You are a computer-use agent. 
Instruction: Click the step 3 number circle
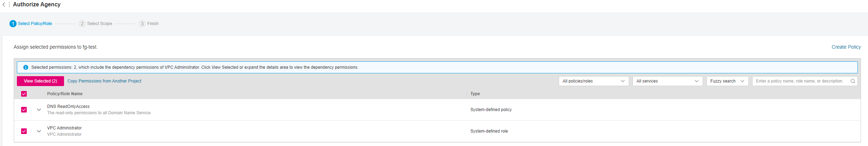pos(142,24)
